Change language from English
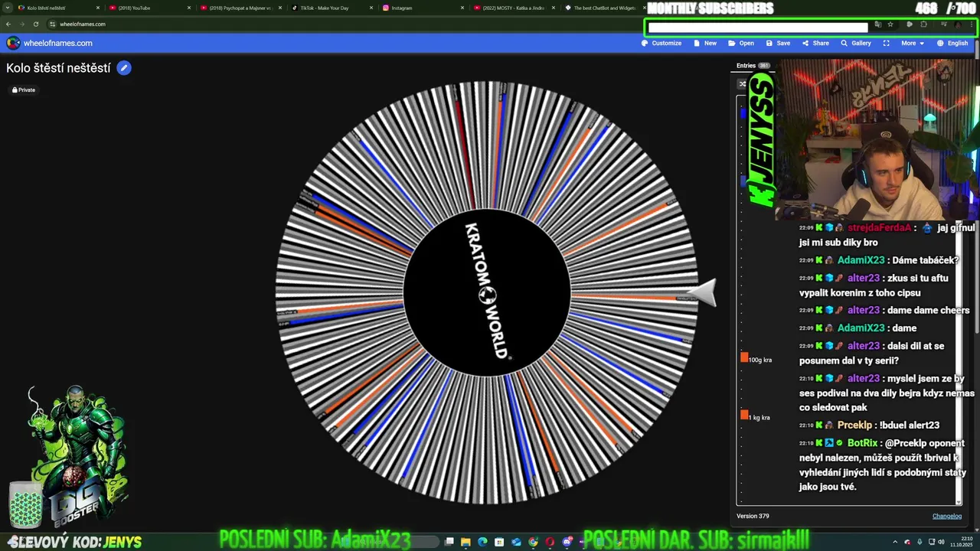 point(952,43)
